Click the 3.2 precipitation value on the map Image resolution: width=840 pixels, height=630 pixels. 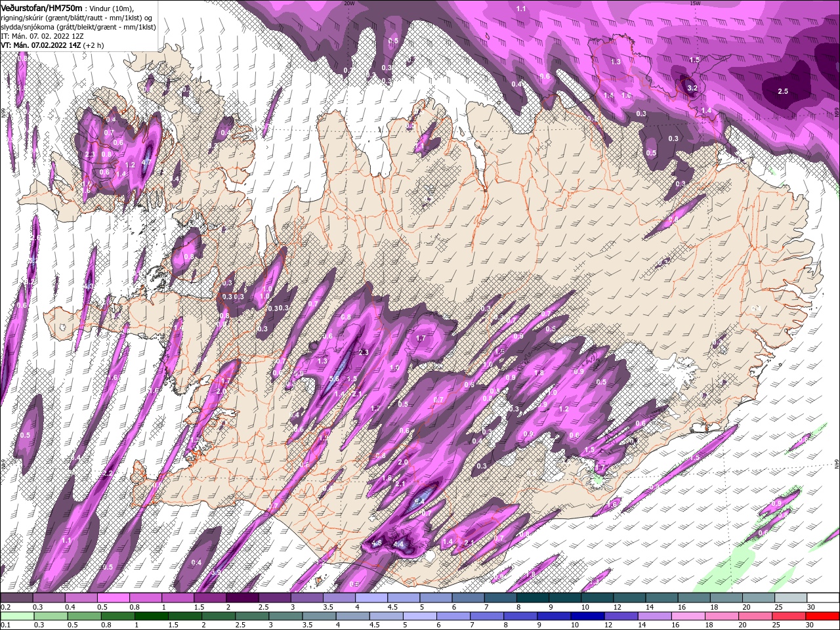click(692, 87)
